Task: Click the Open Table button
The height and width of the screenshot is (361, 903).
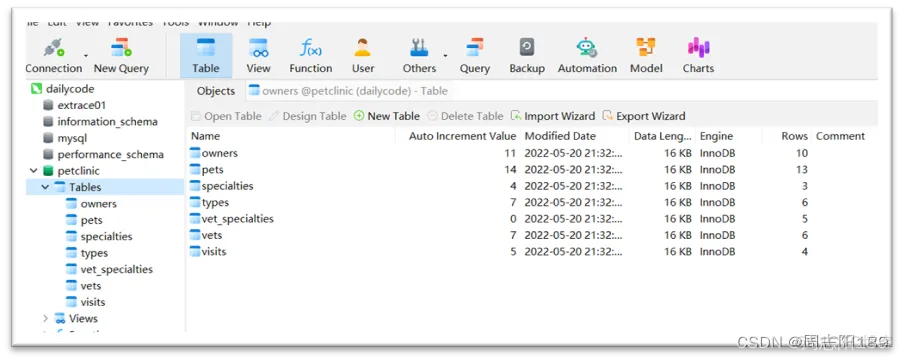Action: click(226, 116)
